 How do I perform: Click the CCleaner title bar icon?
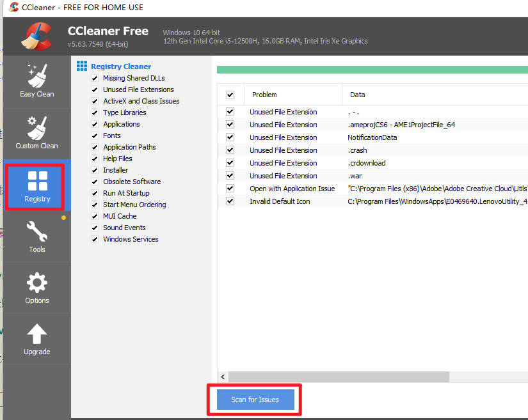13,7
